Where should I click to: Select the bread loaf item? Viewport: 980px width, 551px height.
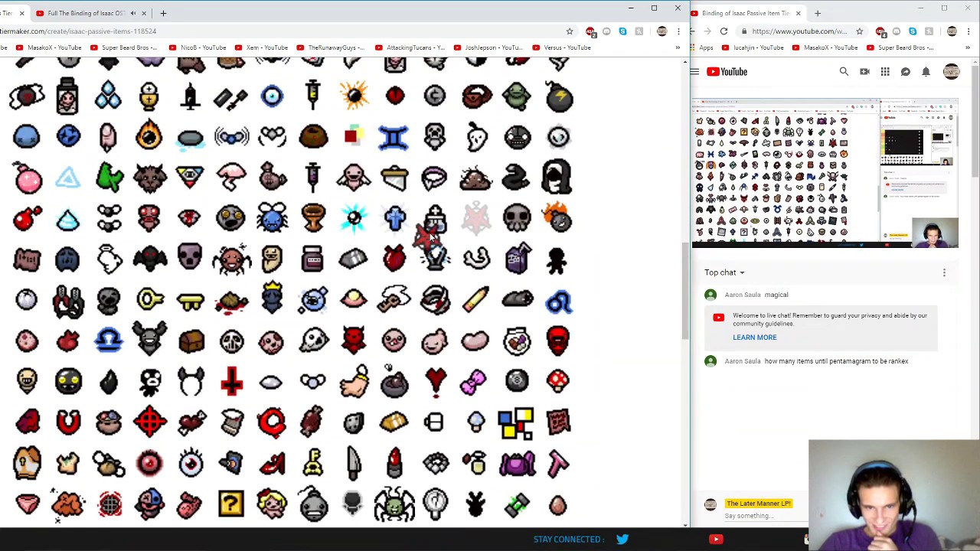pos(394,422)
